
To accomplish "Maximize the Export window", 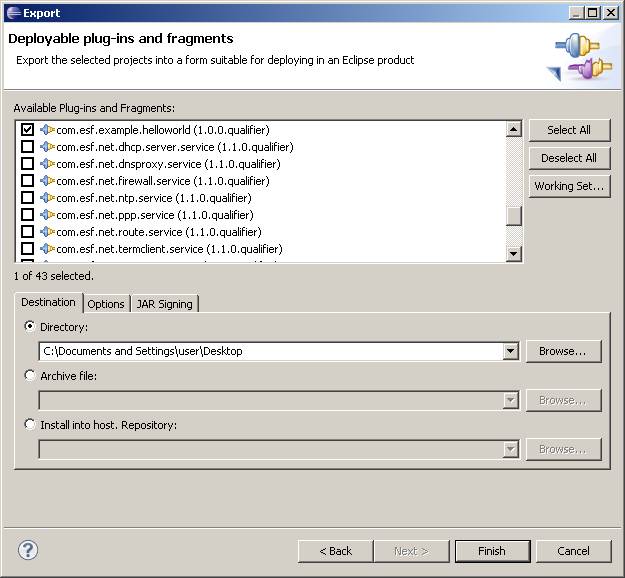I will (593, 13).
